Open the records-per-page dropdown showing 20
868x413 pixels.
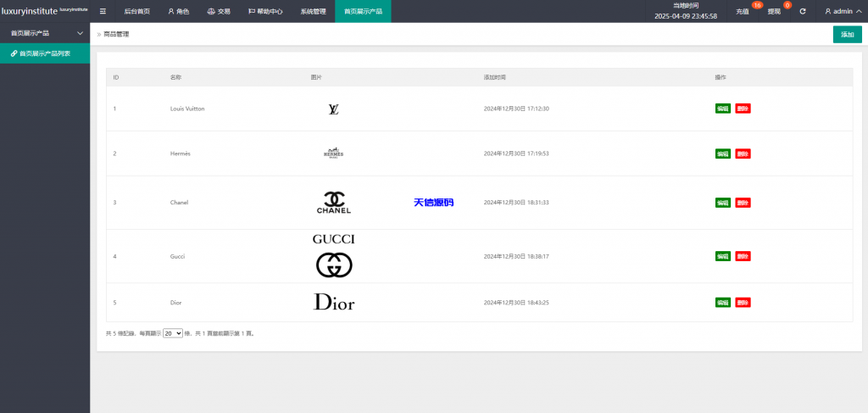click(x=173, y=333)
